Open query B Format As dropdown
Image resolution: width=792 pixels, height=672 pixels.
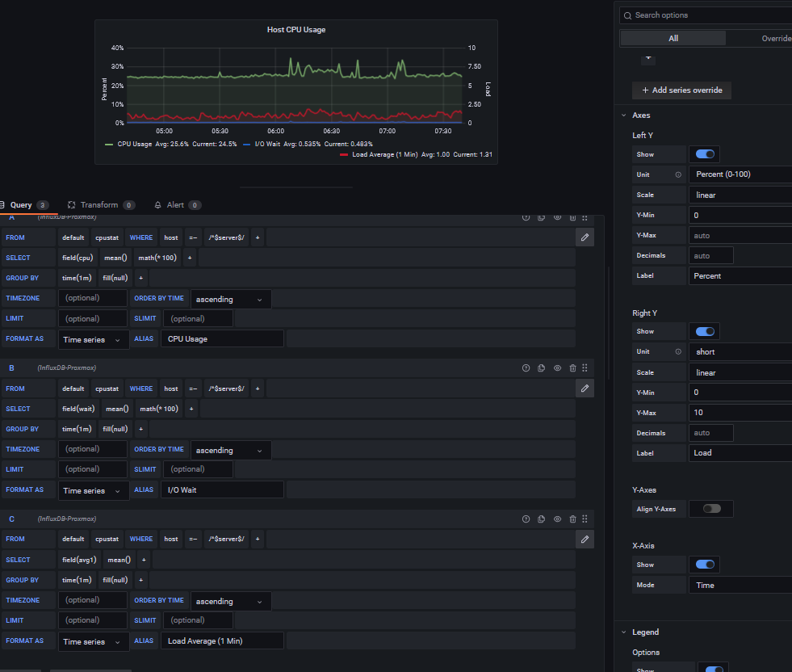[x=94, y=490]
